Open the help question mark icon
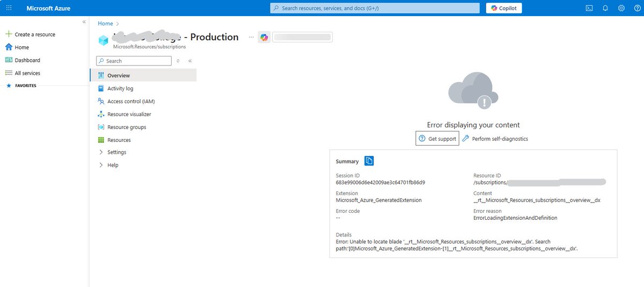Screen dimensions: 644x287 [637, 8]
